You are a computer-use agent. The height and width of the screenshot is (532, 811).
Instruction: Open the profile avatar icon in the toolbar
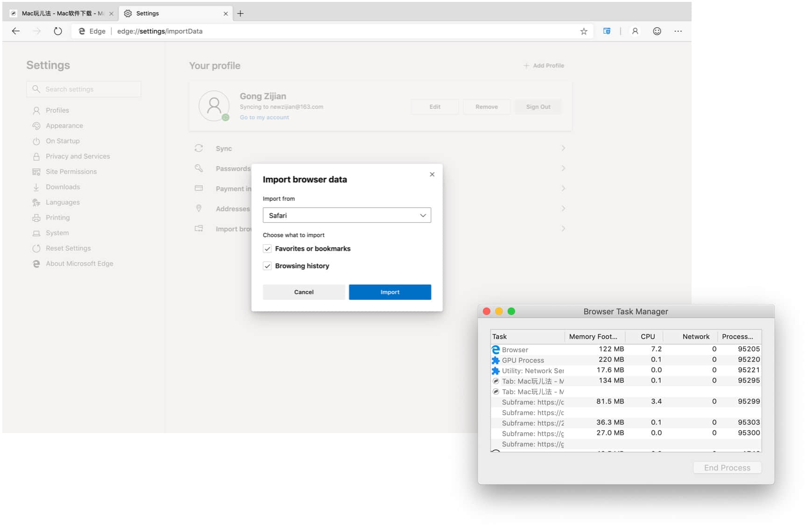pyautogui.click(x=635, y=31)
